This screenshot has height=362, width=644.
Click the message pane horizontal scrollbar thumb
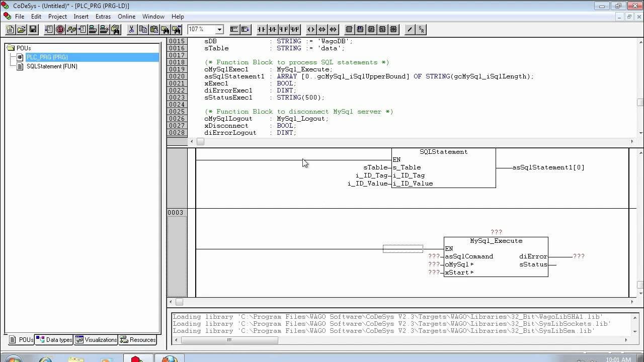pos(229,340)
